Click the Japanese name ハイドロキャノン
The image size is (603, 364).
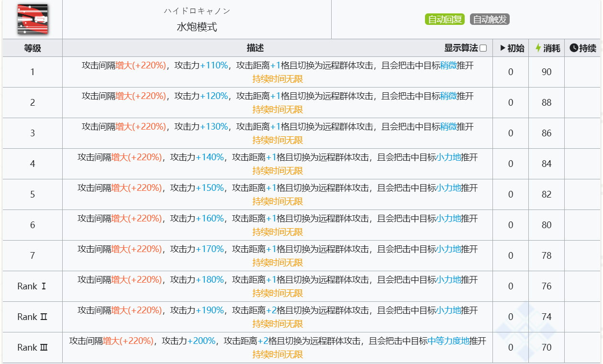pos(197,11)
